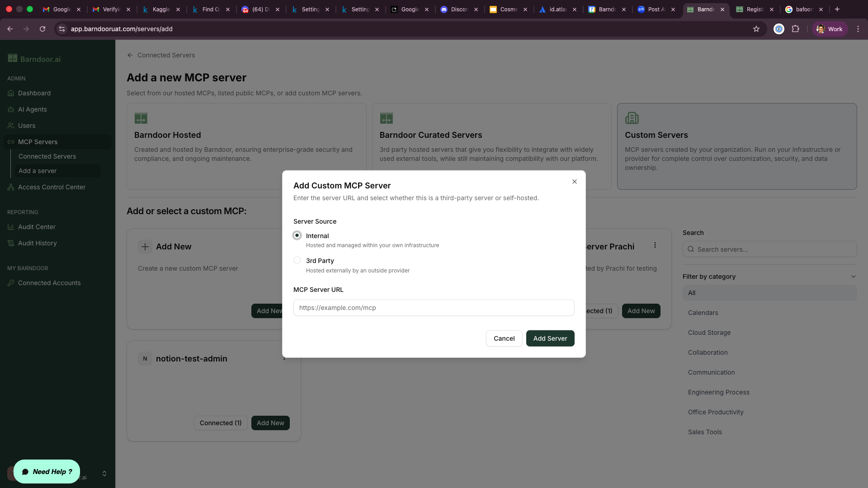Click the AI Agents robot icon

[x=11, y=109]
